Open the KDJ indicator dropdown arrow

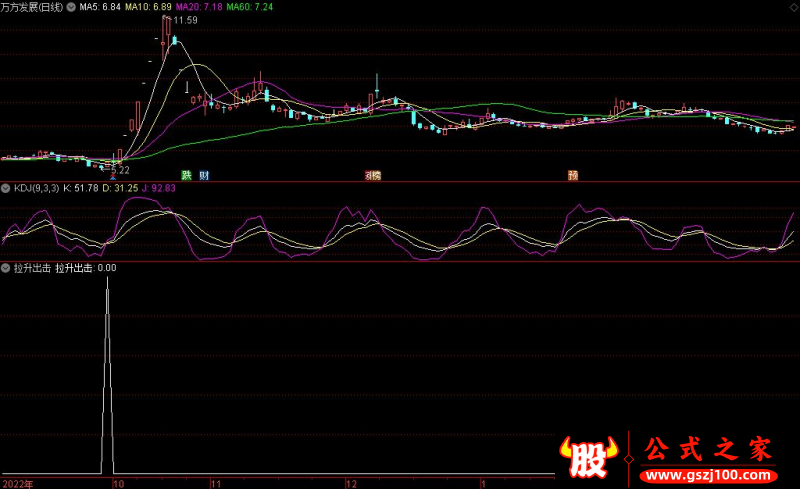[6, 187]
